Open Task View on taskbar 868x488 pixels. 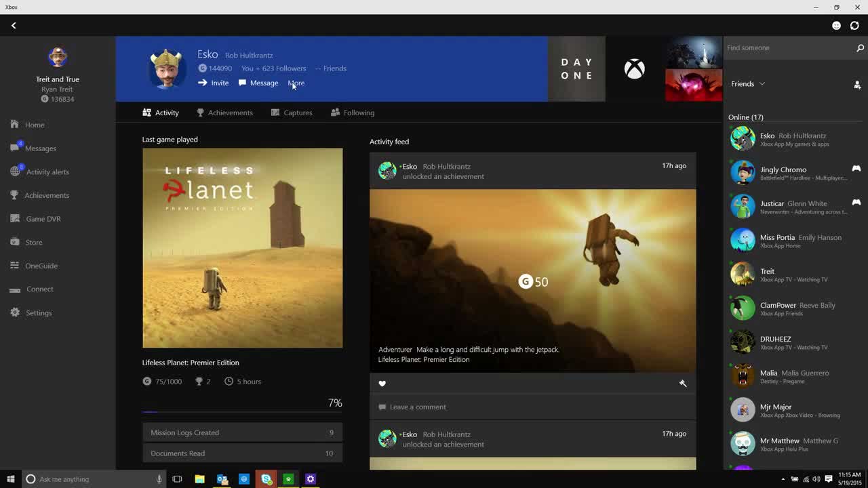pyautogui.click(x=177, y=479)
